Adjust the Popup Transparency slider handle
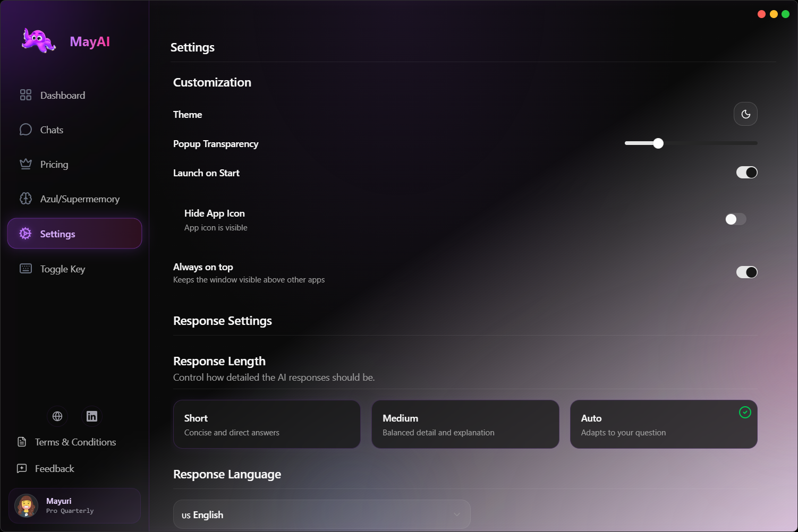 (658, 143)
